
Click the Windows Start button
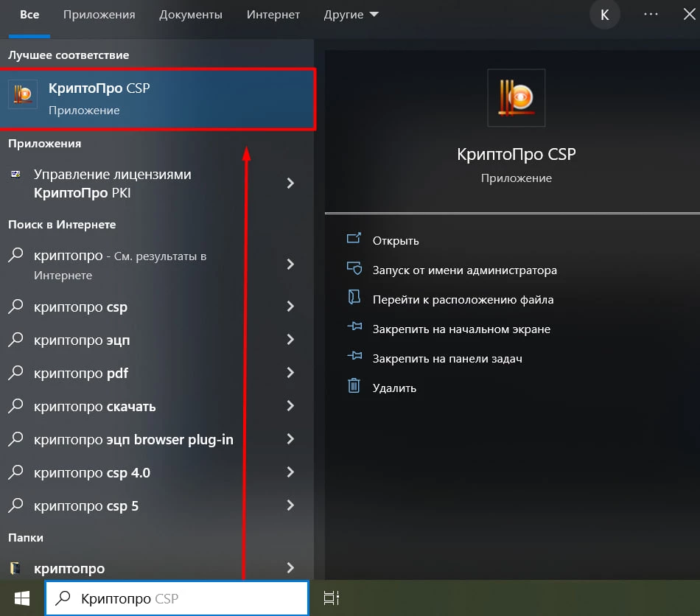point(22,598)
